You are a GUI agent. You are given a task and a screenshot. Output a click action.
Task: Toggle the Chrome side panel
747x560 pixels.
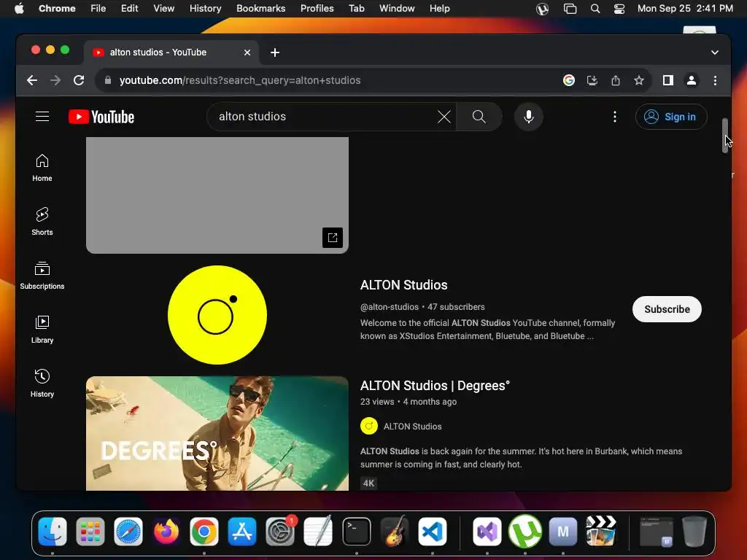pyautogui.click(x=668, y=80)
